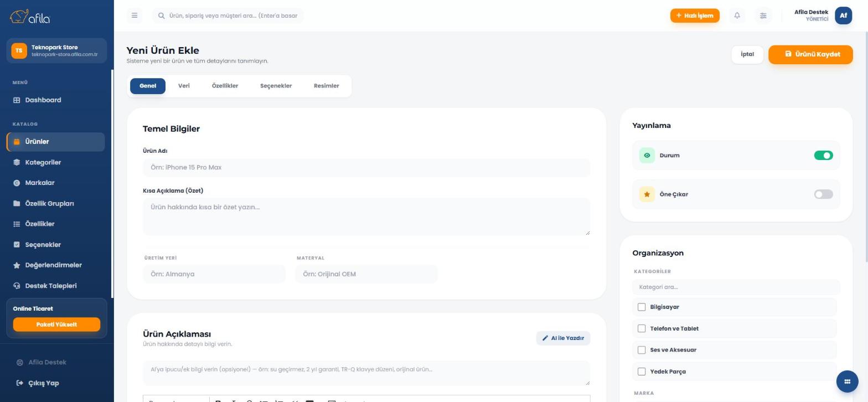Focus the Ürün Adı input field
The image size is (868, 402).
[366, 168]
